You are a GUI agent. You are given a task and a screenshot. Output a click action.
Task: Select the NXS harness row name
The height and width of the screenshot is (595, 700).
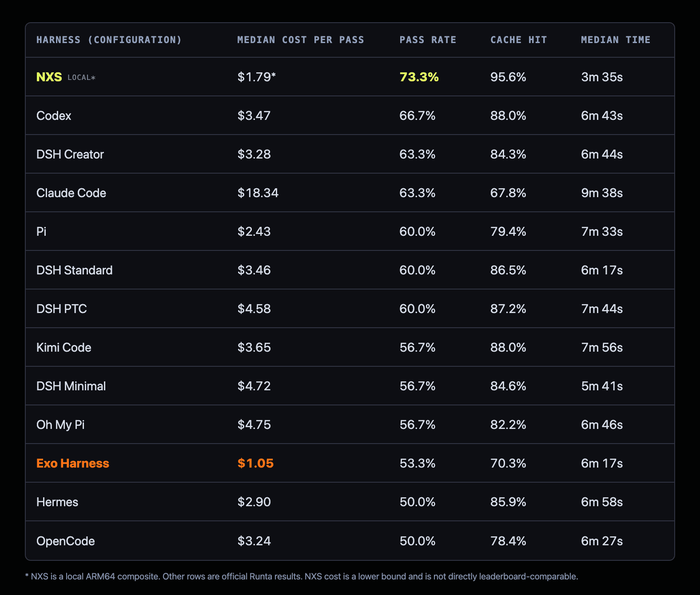(x=49, y=77)
